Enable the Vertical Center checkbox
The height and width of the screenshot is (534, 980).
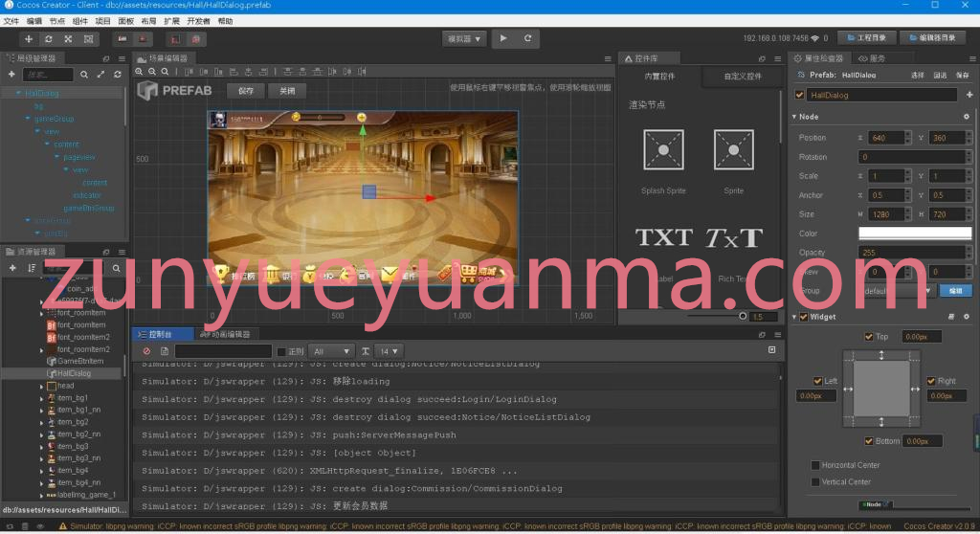click(x=815, y=482)
